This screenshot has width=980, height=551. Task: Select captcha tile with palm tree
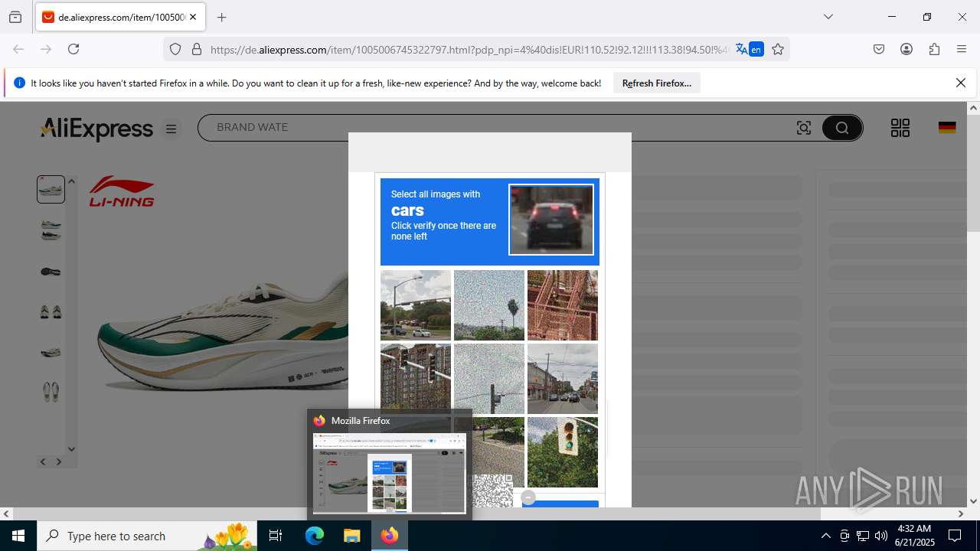(489, 305)
